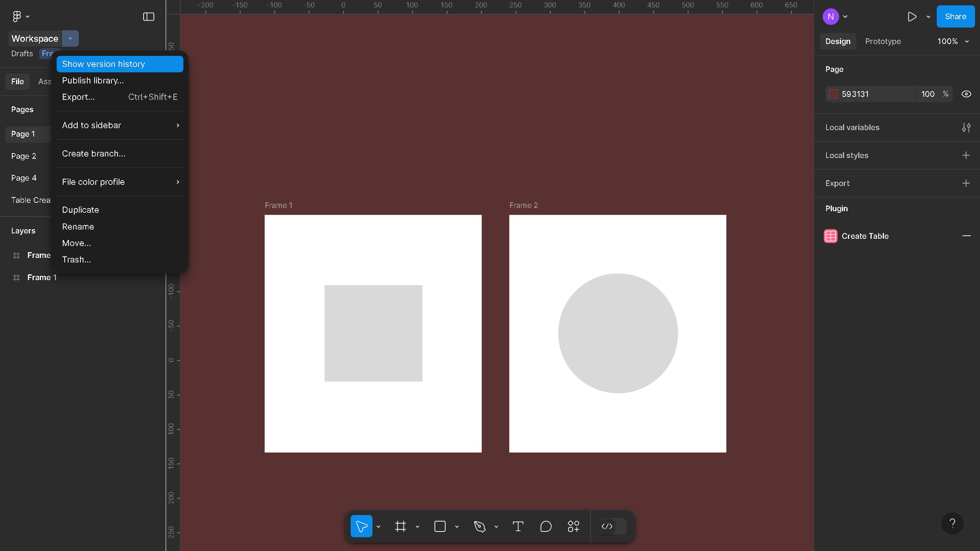
Task: Select the Comment tool
Action: click(x=546, y=527)
